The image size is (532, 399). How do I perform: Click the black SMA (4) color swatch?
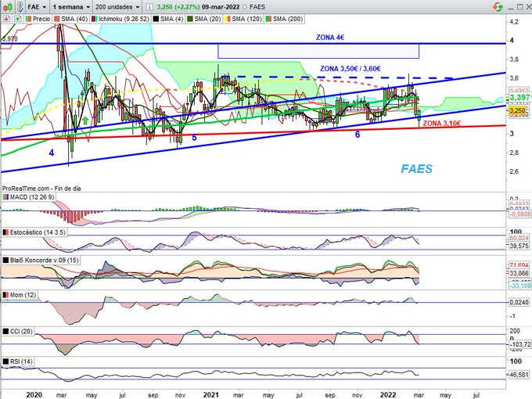click(156, 19)
